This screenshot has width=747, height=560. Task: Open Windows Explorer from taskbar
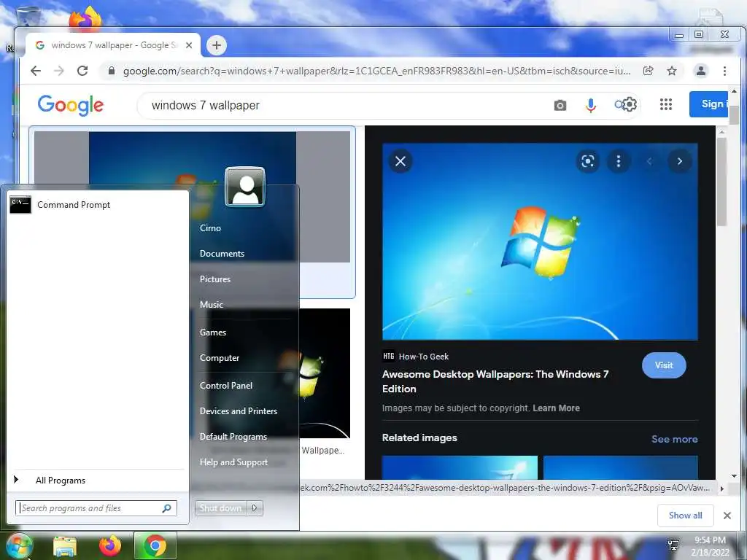pos(65,545)
